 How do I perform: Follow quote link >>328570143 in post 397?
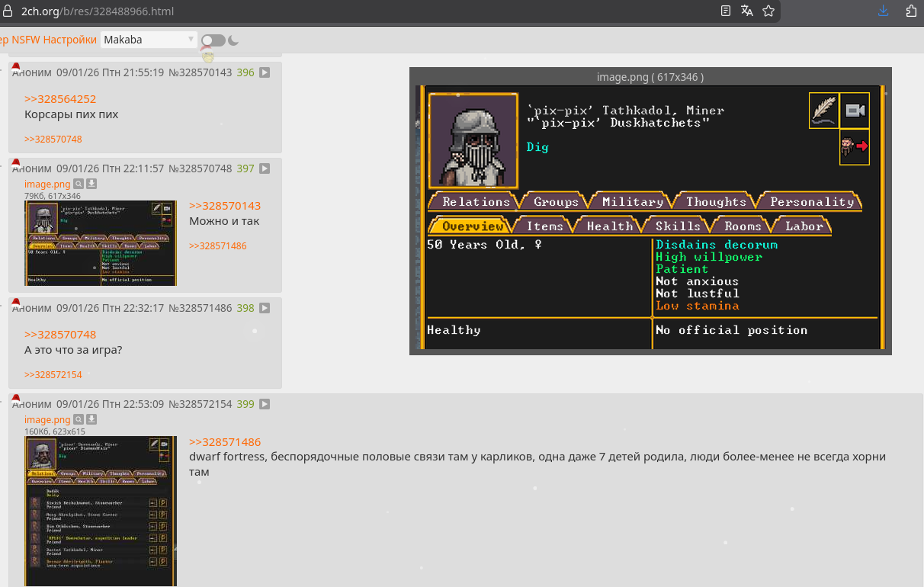tap(225, 206)
